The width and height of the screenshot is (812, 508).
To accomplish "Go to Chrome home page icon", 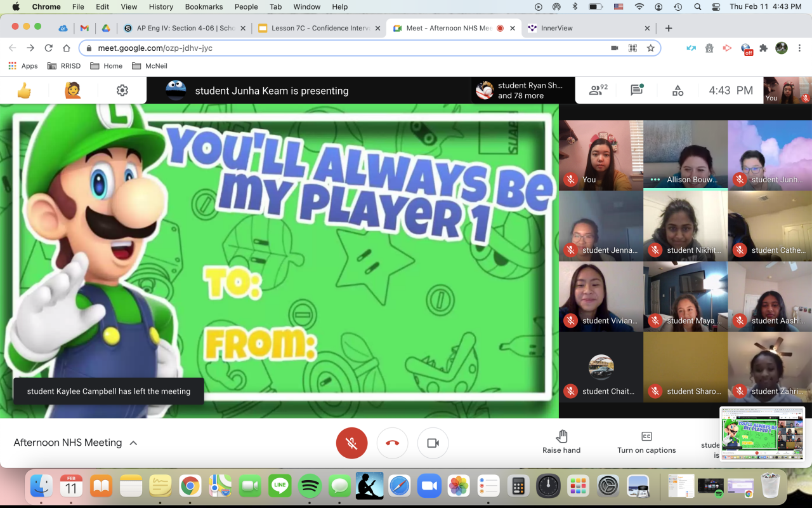I will [66, 48].
